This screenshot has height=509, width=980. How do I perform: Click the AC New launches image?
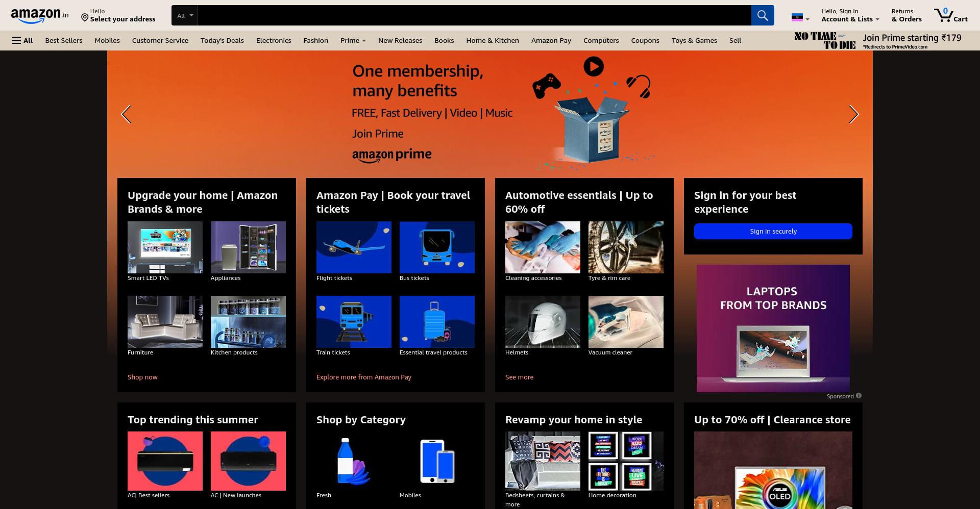(248, 461)
